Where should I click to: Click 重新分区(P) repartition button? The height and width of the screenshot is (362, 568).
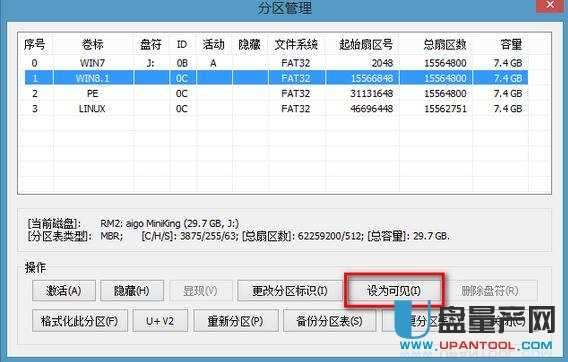[236, 321]
